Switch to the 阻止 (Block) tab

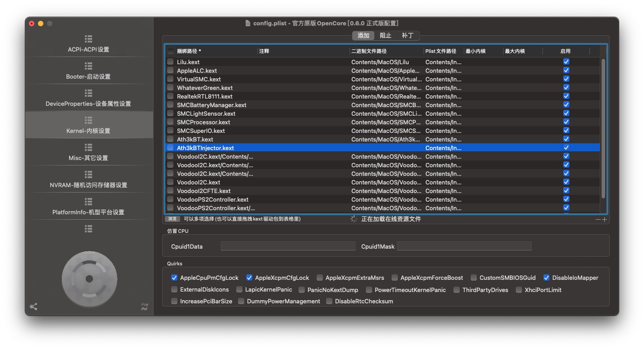[x=385, y=35]
